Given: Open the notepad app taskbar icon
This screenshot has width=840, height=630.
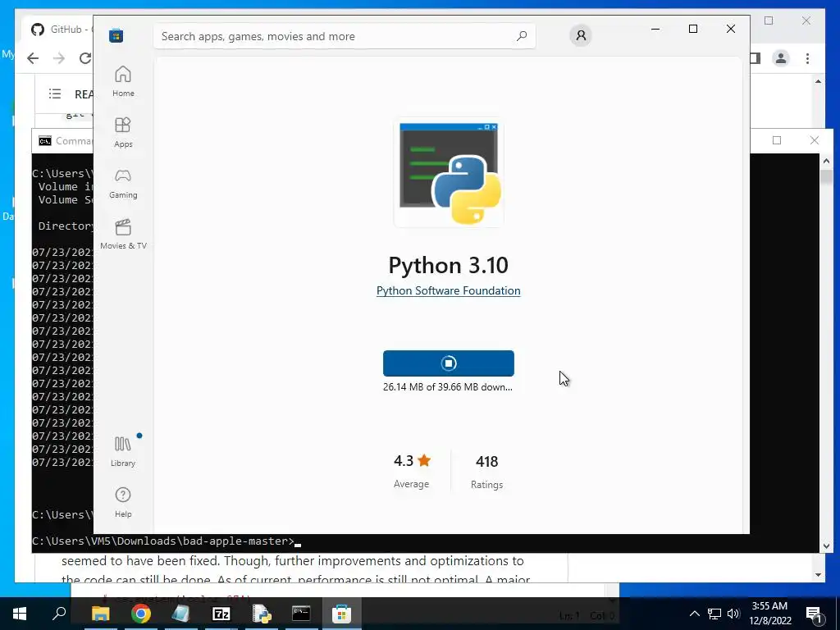Looking at the screenshot, I should [181, 614].
